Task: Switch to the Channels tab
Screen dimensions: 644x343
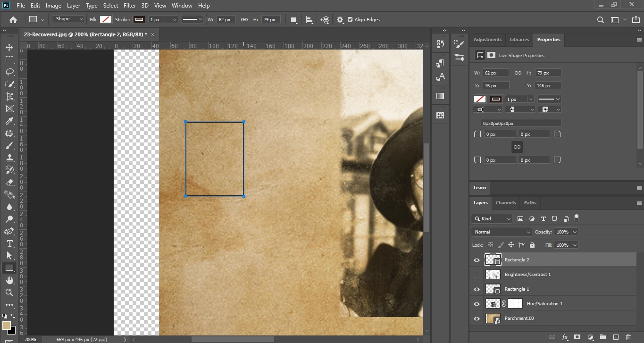Action: [x=505, y=203]
